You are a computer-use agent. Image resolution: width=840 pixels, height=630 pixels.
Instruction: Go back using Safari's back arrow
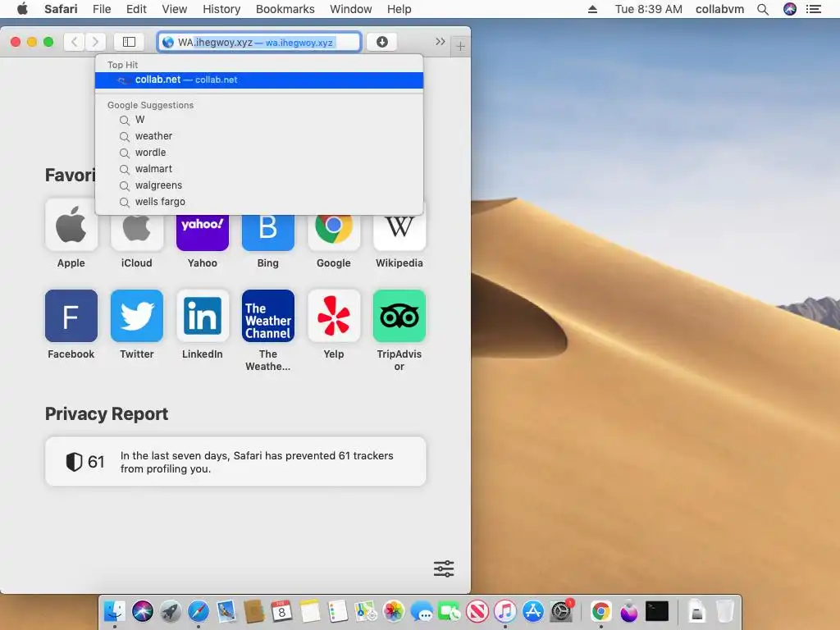coord(75,42)
